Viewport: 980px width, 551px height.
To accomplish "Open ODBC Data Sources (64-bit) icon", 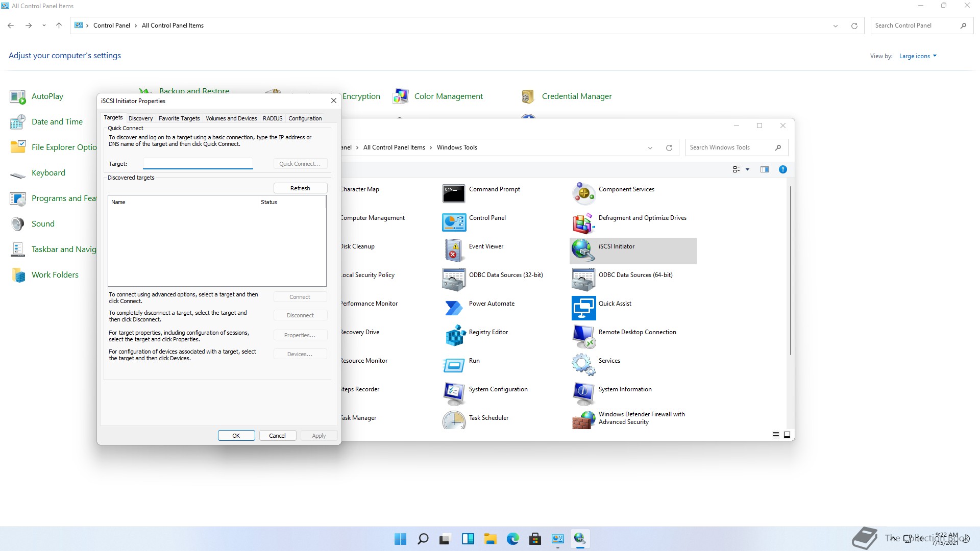I will 583,279.
